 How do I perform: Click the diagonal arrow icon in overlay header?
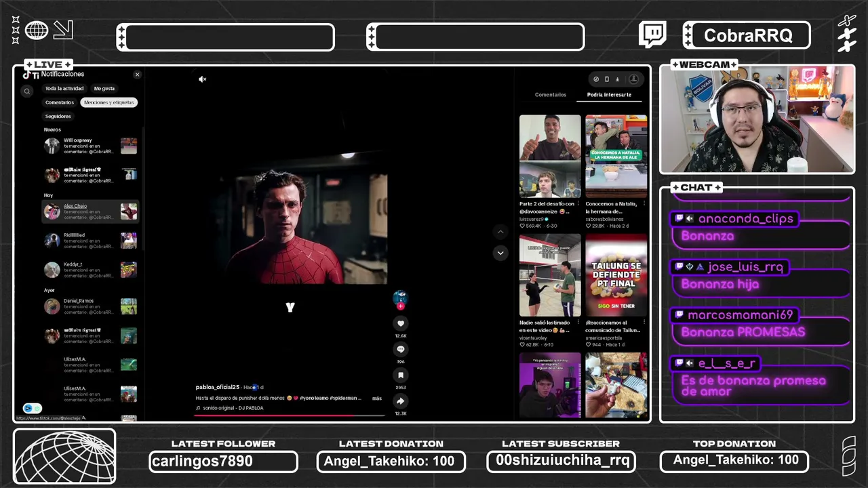pos(63,30)
